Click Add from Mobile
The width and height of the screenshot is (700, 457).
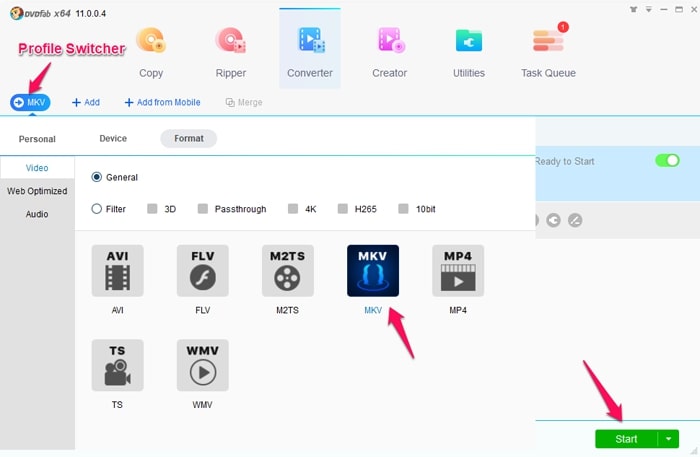pyautogui.click(x=162, y=103)
